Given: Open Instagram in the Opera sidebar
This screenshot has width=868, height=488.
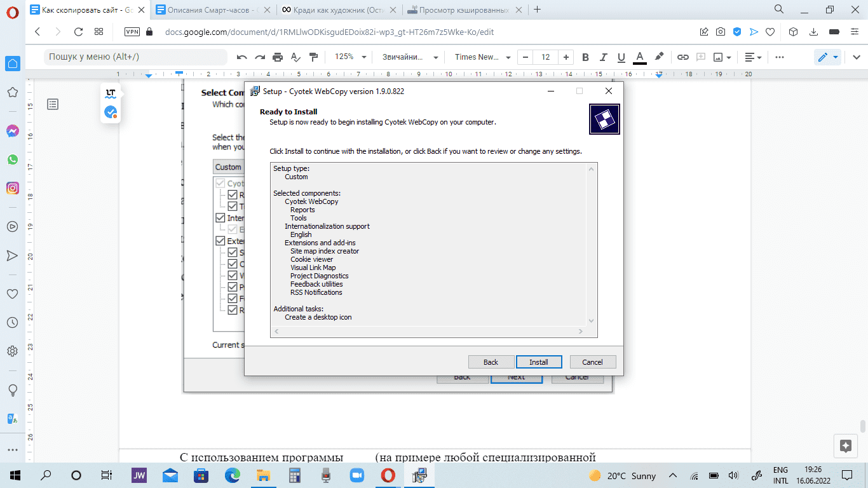Looking at the screenshot, I should tap(12, 188).
